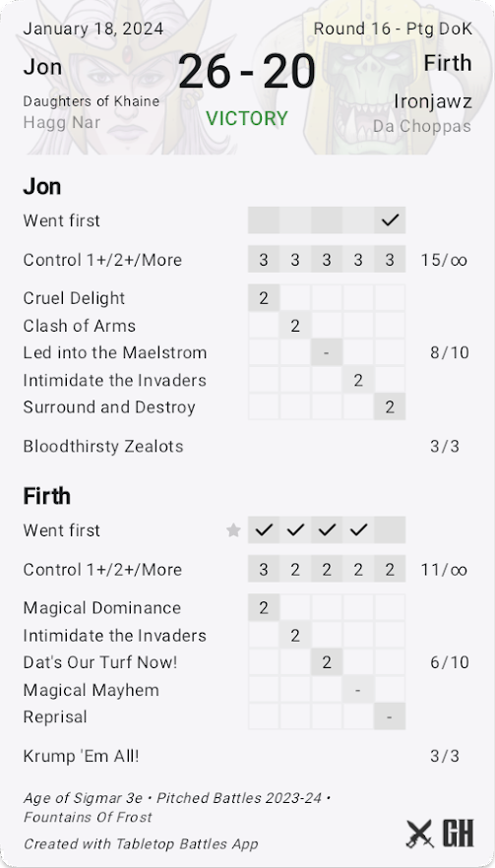Screen dimensions: 495x868
Task: Click Jon's 15/∞ control total
Action: click(x=444, y=260)
